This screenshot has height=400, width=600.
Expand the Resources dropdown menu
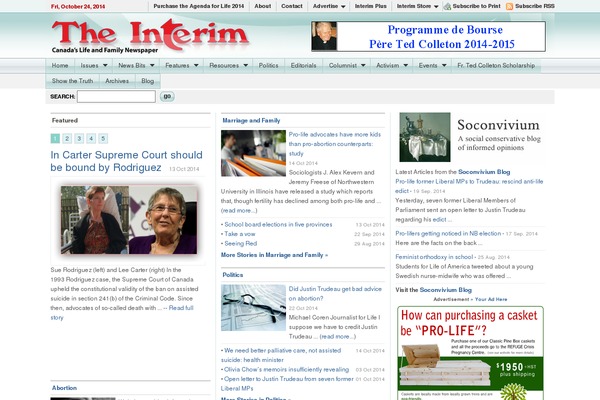(x=228, y=65)
